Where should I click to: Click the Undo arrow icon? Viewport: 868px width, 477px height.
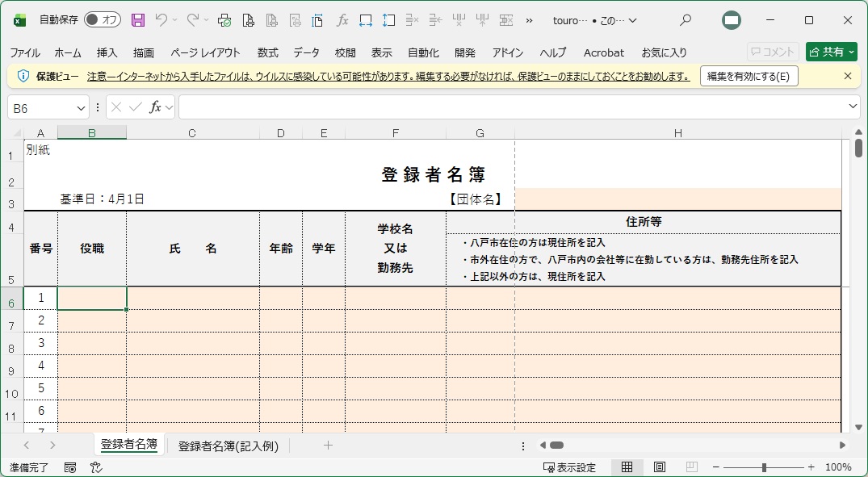[161, 20]
